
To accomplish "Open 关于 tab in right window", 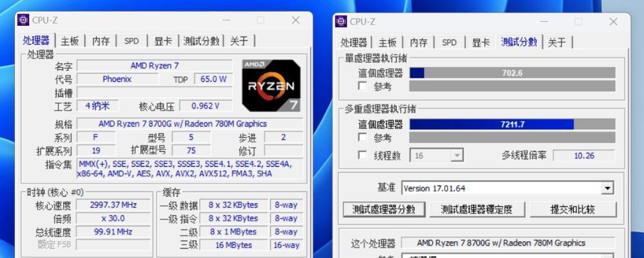I will [557, 43].
